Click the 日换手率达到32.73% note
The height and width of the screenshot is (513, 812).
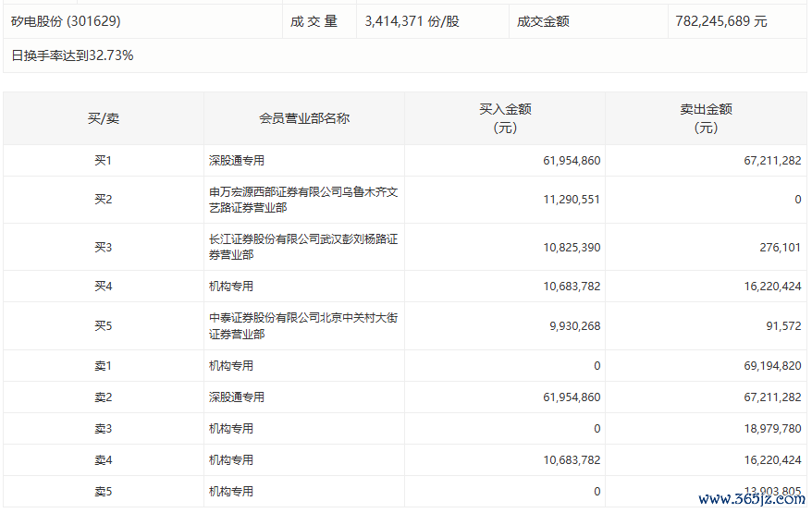[x=72, y=55]
